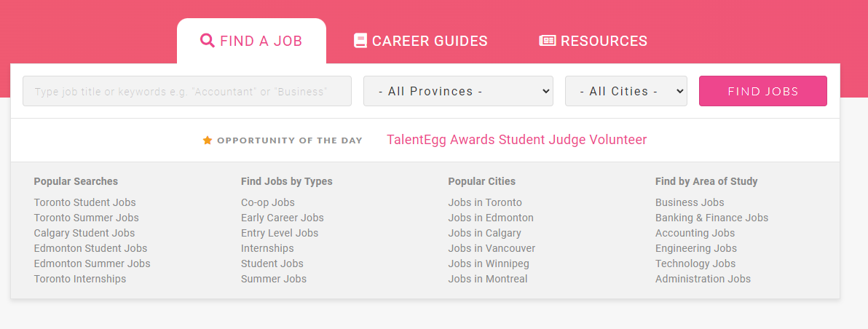Browse Engineering Jobs
The image size is (868, 329).
(696, 248)
